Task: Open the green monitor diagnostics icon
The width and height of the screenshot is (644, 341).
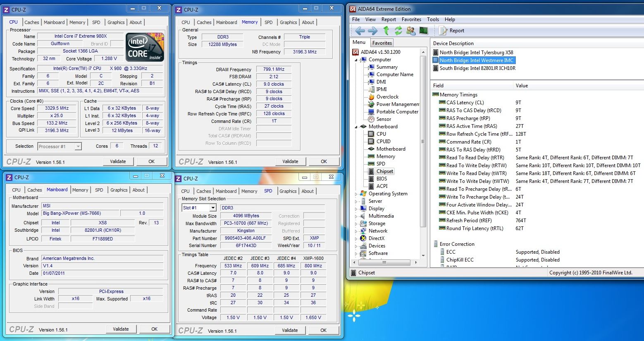Action: [x=423, y=31]
